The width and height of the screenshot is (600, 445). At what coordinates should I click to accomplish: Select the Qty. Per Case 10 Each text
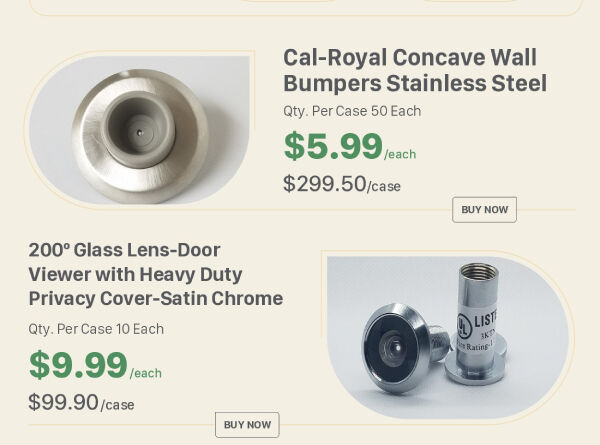[96, 329]
